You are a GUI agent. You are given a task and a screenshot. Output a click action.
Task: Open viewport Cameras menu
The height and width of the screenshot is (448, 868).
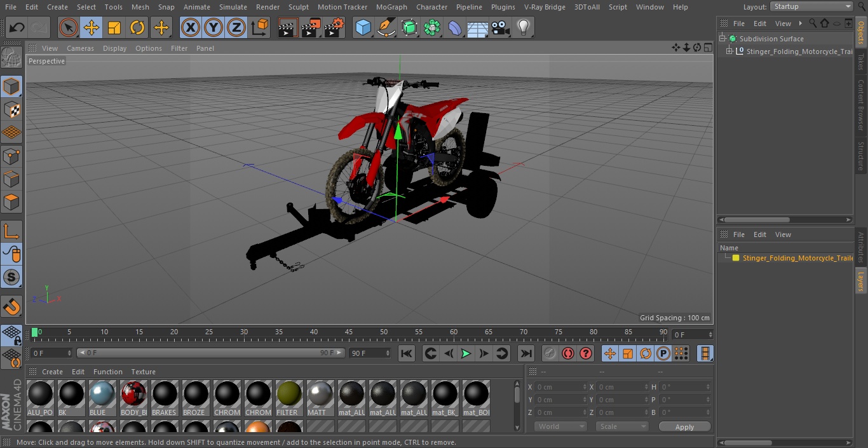[x=80, y=48]
